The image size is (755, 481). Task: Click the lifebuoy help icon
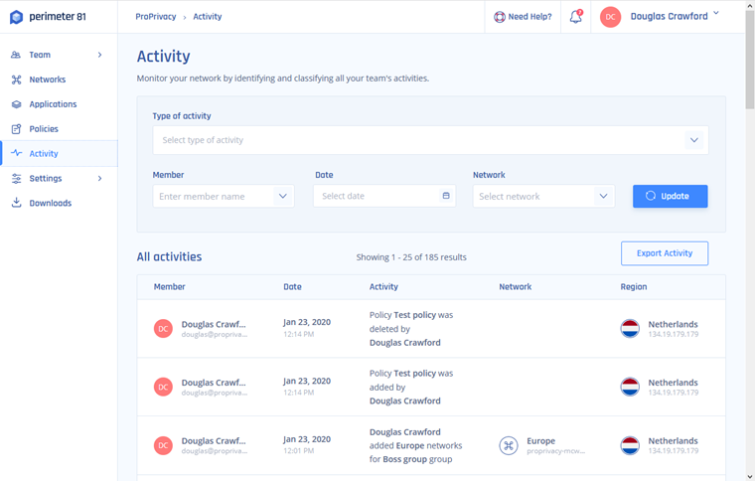click(x=499, y=17)
